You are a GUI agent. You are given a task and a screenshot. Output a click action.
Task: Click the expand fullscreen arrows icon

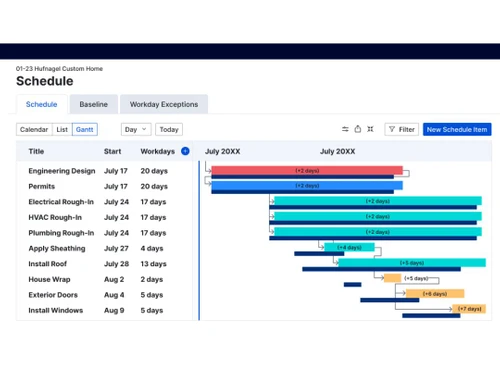(370, 129)
